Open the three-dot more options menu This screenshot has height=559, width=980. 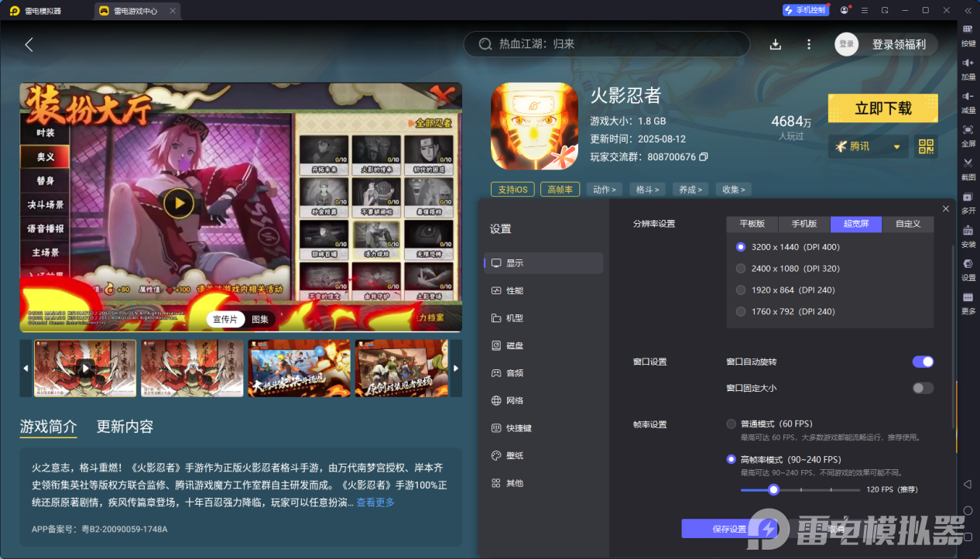809,44
